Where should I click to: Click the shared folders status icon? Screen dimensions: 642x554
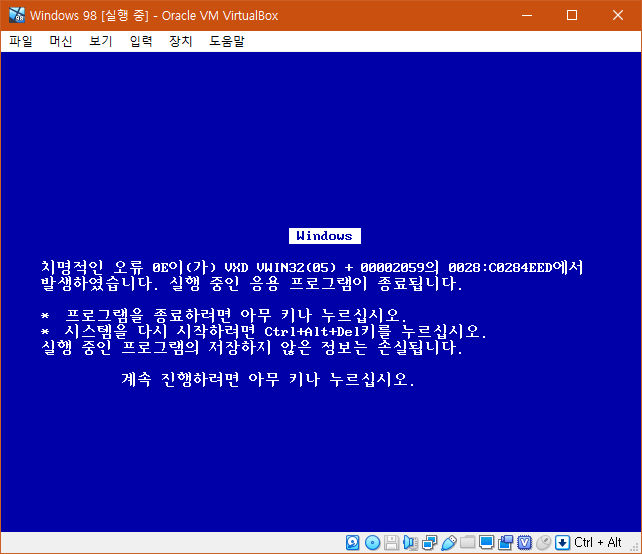click(468, 543)
